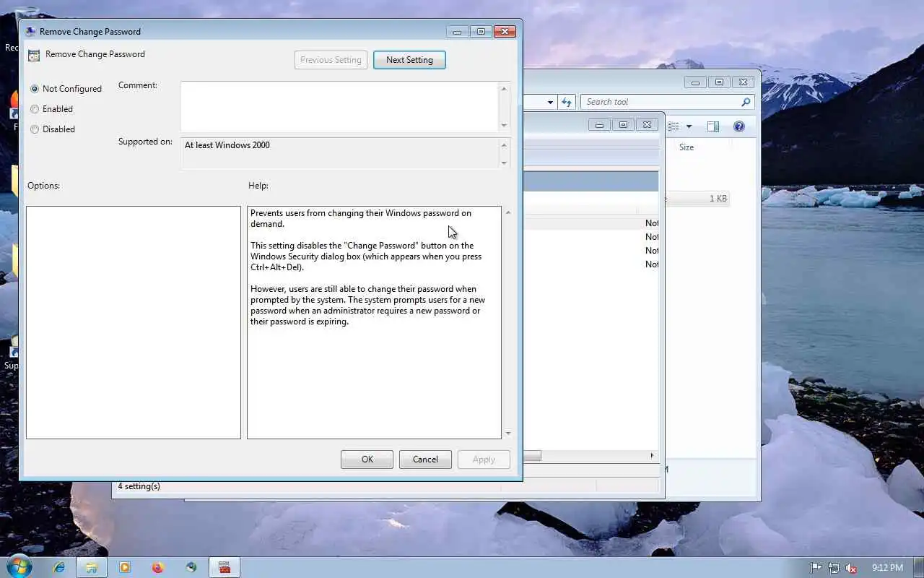Click the 4 setting(s) status bar text
Viewport: 924px width, 578px height.
point(139,486)
